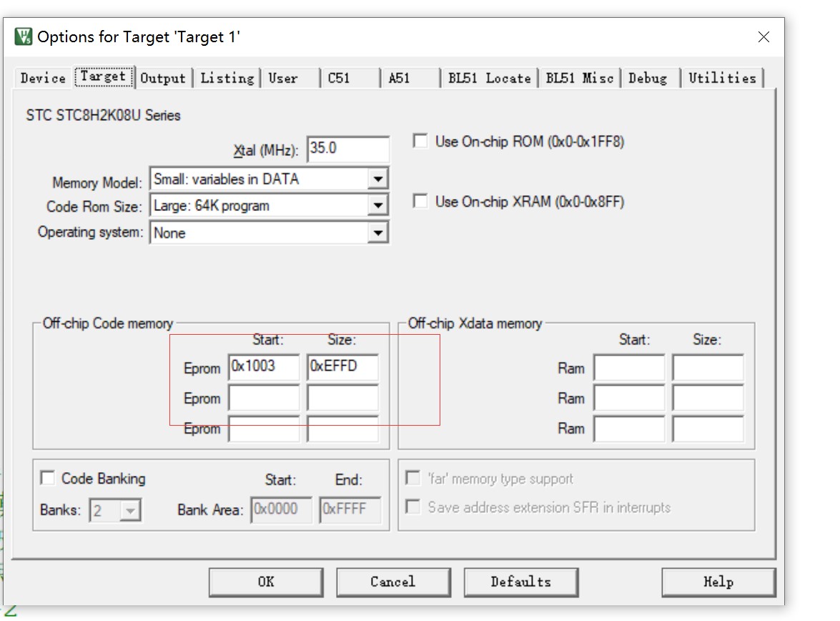Image resolution: width=840 pixels, height=621 pixels.
Task: Click the Cancel button
Action: coord(393,582)
